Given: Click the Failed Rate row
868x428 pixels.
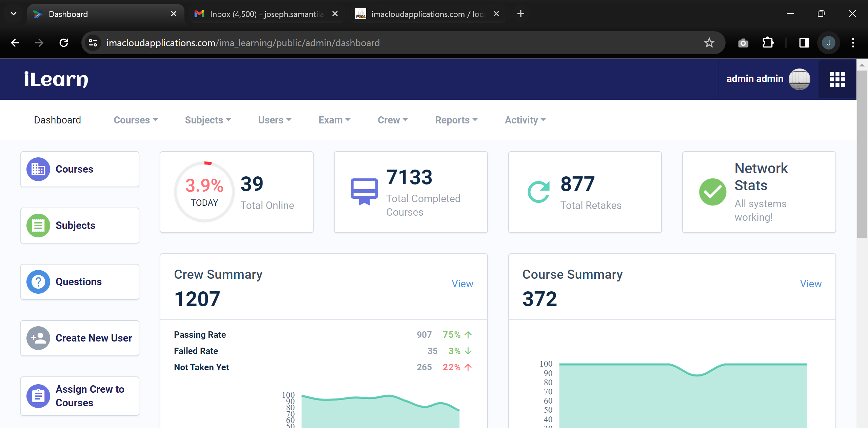Looking at the screenshot, I should click(x=323, y=351).
